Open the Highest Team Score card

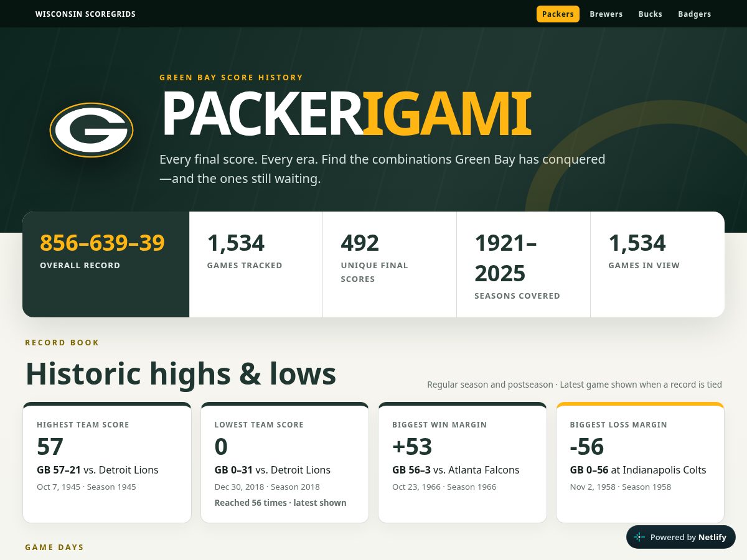[x=107, y=462]
